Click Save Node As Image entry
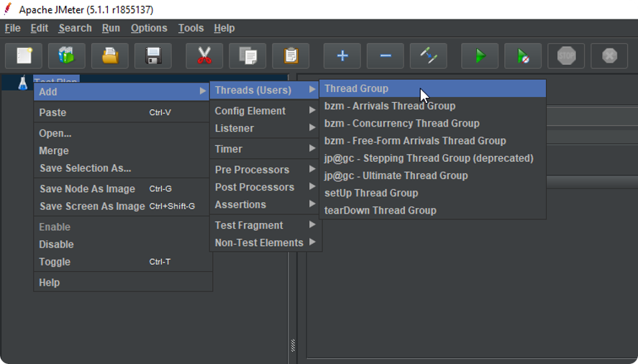 click(x=122, y=189)
